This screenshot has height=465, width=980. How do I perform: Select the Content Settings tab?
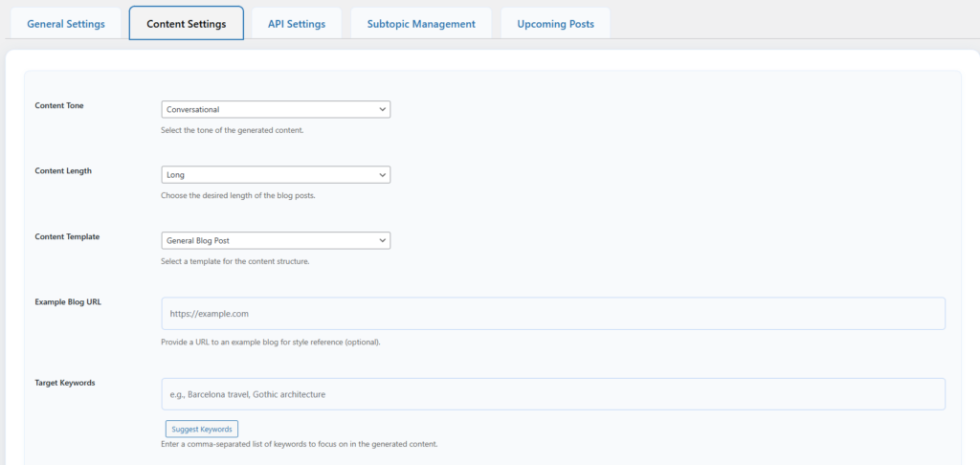187,24
